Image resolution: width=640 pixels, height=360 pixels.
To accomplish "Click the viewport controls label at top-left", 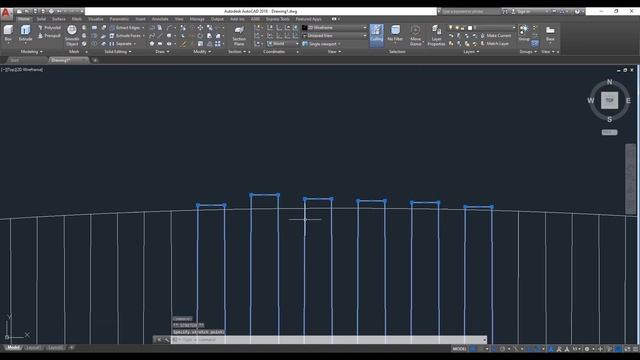I will tap(22, 70).
